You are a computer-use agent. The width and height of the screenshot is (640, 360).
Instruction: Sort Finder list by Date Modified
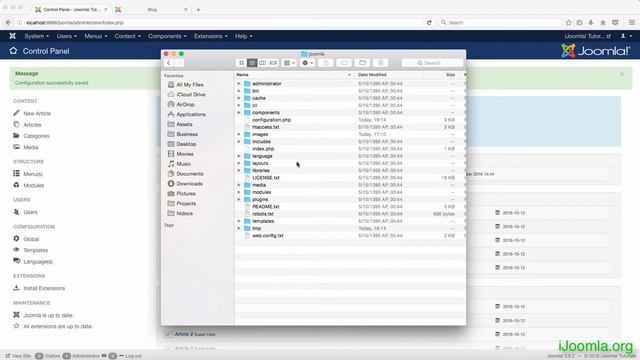(x=372, y=75)
